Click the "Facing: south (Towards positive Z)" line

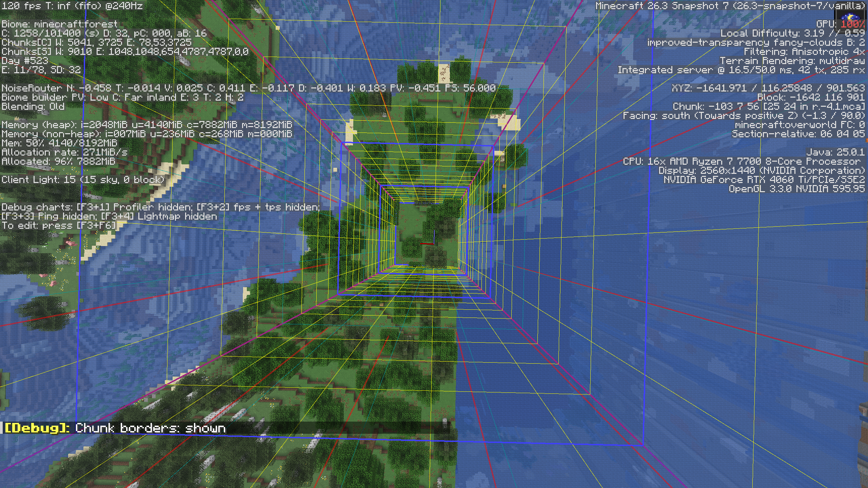(744, 116)
